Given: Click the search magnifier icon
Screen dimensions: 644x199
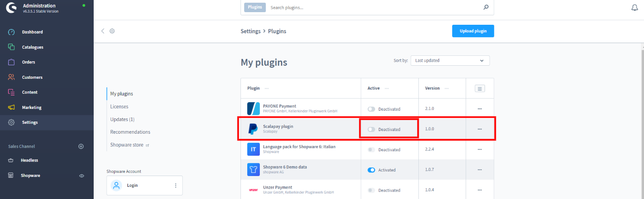Looking at the screenshot, I should click(486, 7).
